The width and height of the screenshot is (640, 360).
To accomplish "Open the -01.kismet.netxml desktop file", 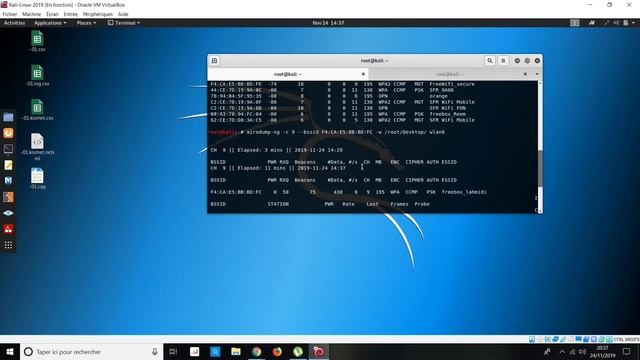I will (37, 147).
